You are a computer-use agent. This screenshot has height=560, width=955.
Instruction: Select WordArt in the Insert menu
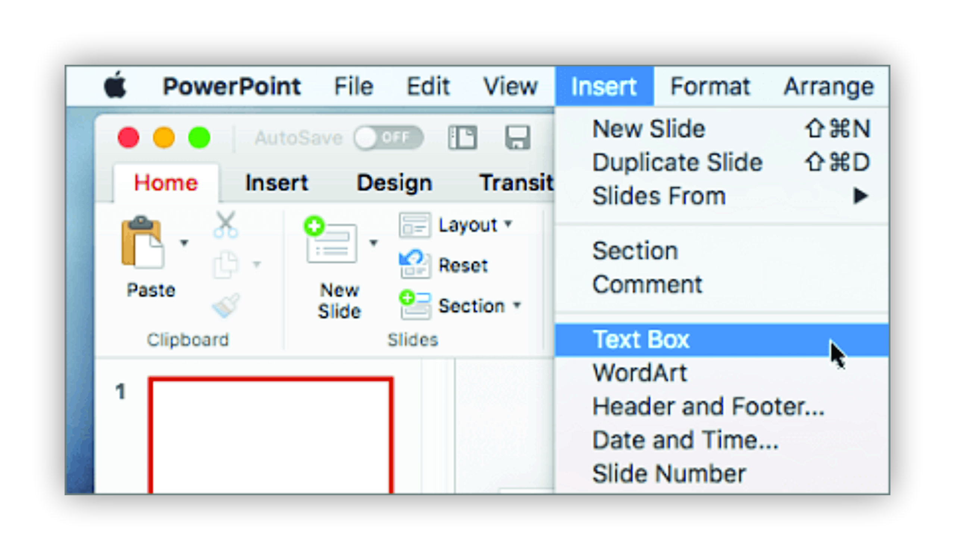[640, 373]
